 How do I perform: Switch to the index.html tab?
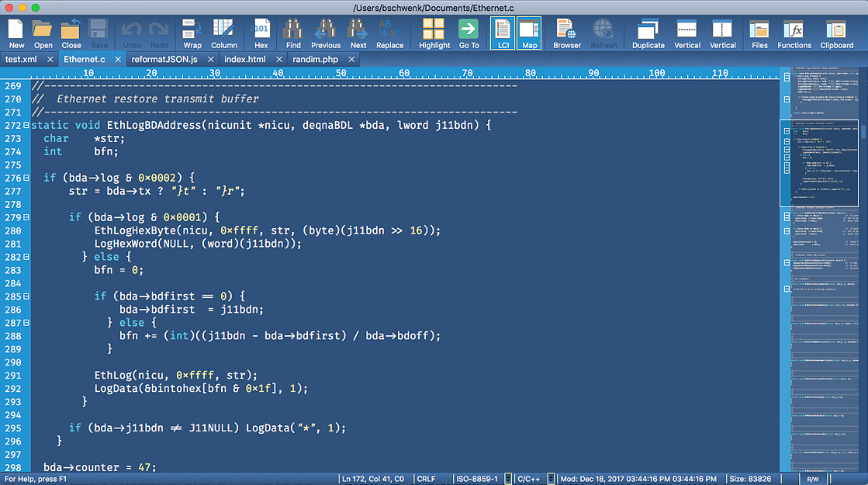point(245,59)
